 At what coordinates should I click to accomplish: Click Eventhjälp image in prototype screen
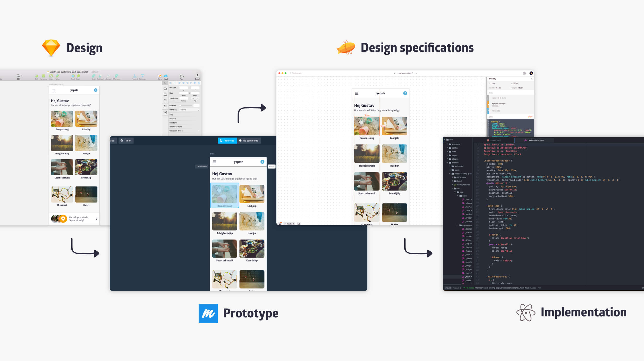click(x=252, y=249)
